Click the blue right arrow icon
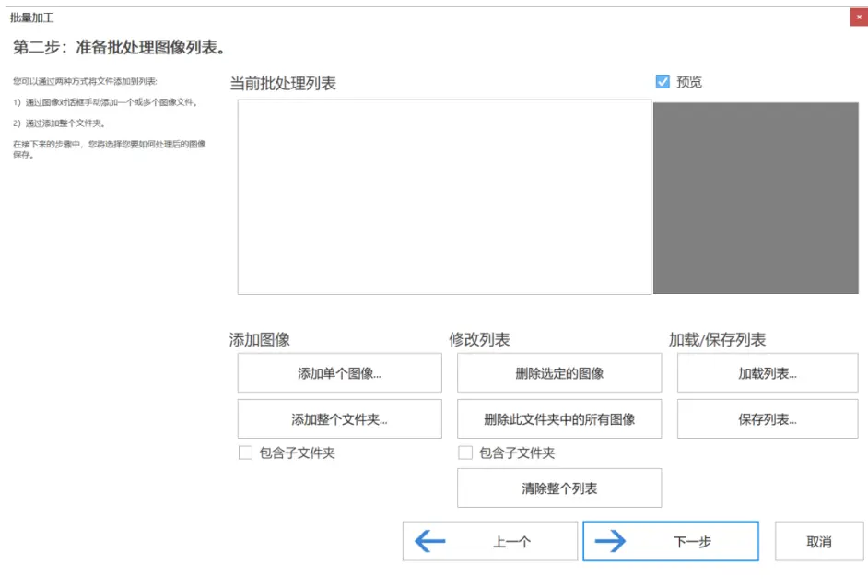The width and height of the screenshot is (868, 588). [x=610, y=541]
